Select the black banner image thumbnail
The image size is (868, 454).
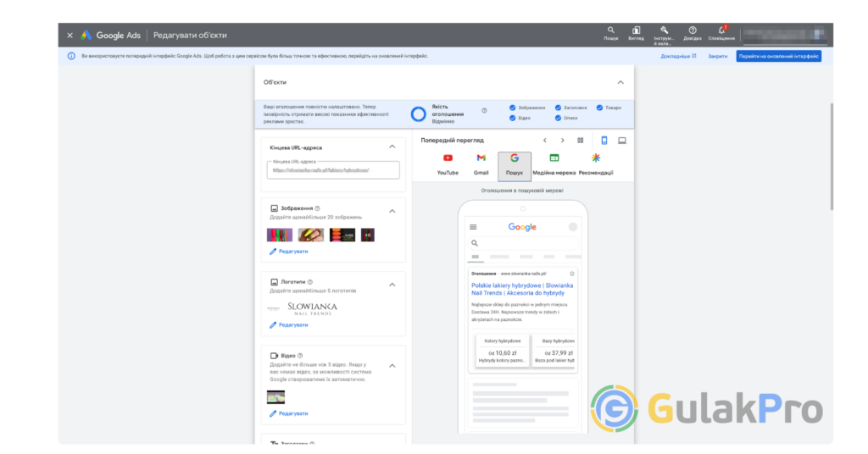(x=342, y=235)
